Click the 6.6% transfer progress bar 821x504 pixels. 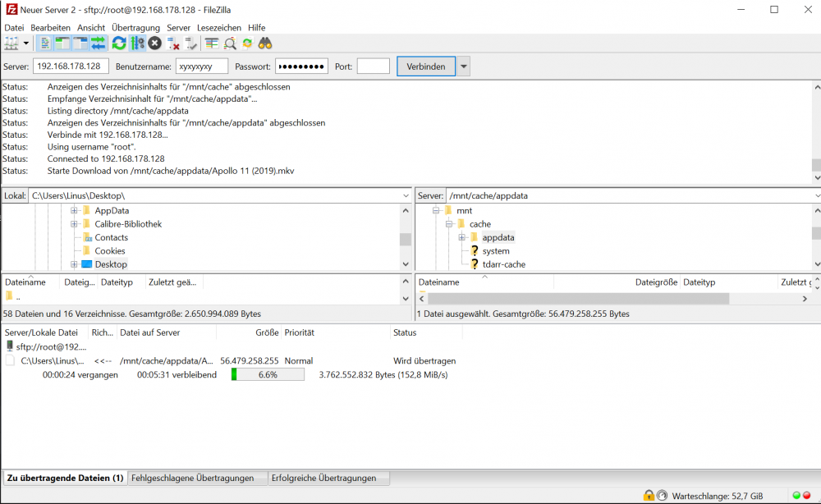268,375
